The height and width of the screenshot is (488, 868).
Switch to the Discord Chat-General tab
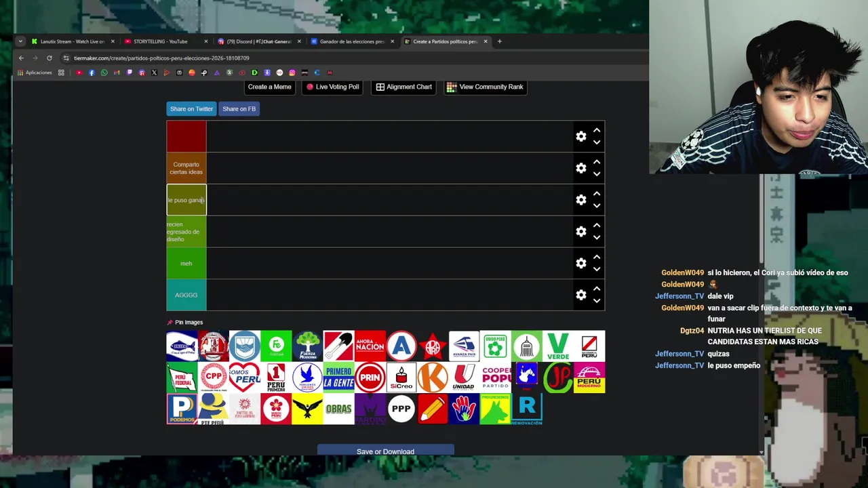coord(258,41)
